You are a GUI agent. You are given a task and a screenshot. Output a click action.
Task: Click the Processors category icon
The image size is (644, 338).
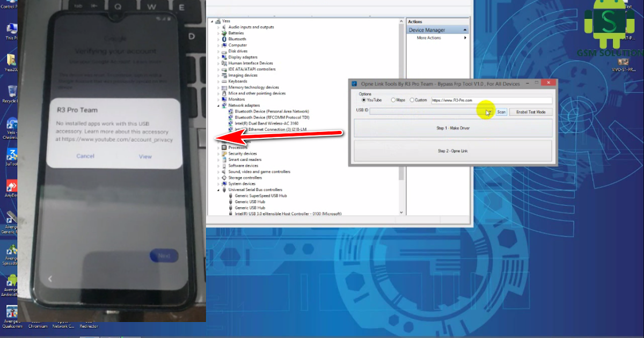225,148
